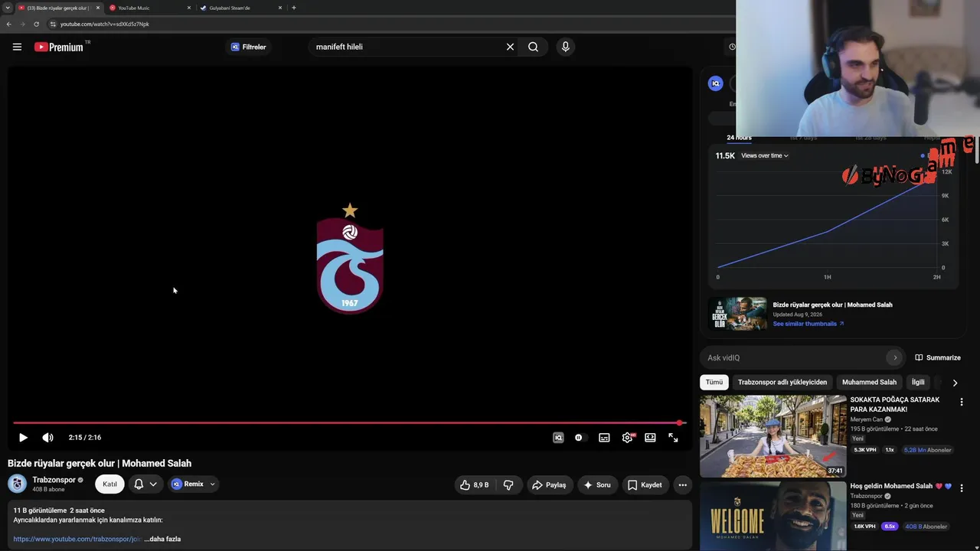Like the video (8,9 B)
This screenshot has width=980, height=551.
point(475,485)
